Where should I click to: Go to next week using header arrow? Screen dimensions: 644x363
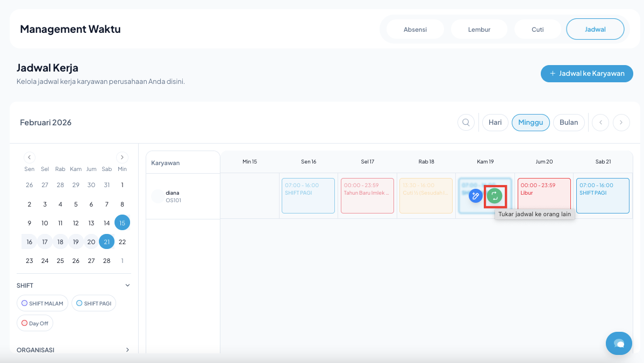(x=621, y=123)
